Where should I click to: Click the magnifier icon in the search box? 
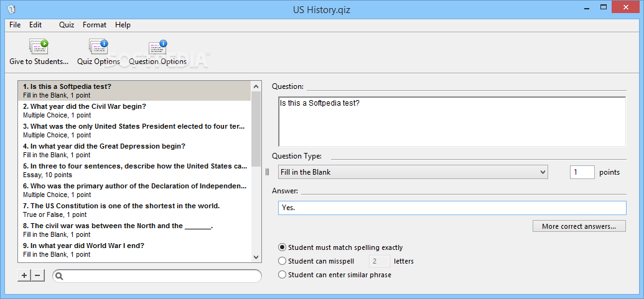click(x=59, y=277)
